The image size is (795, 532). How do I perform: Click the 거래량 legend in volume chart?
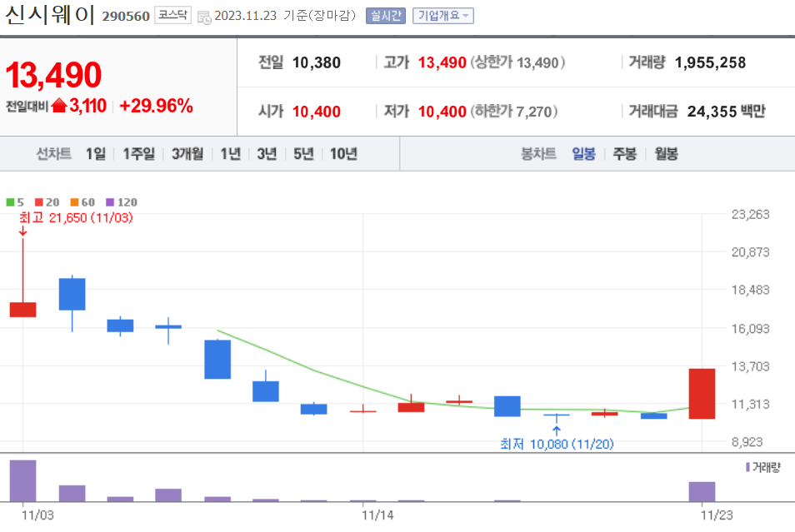coord(763,467)
